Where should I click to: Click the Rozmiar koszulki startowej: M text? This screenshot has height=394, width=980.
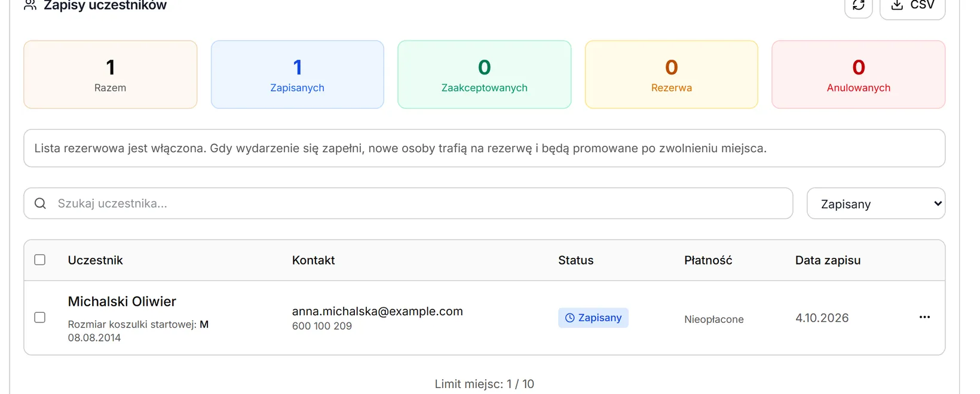(138, 325)
